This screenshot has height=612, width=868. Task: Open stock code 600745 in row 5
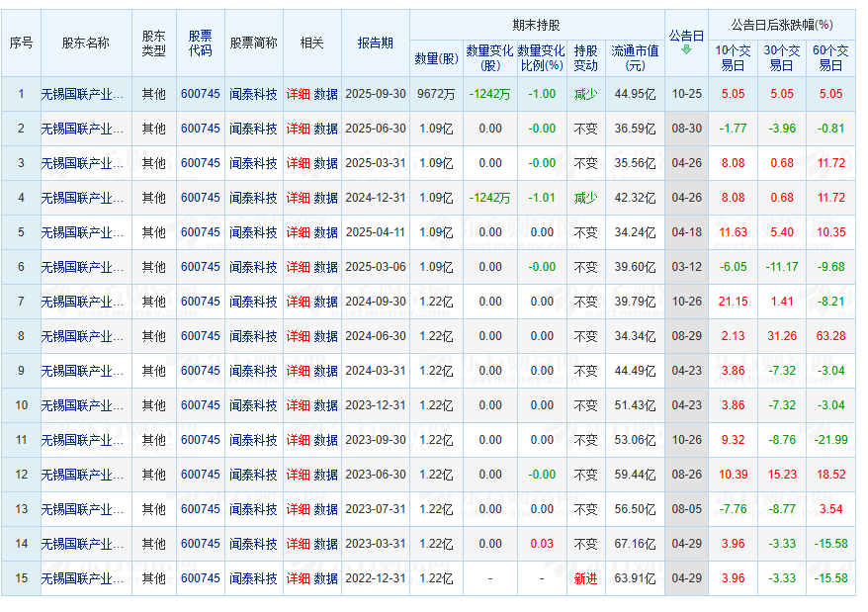click(201, 232)
